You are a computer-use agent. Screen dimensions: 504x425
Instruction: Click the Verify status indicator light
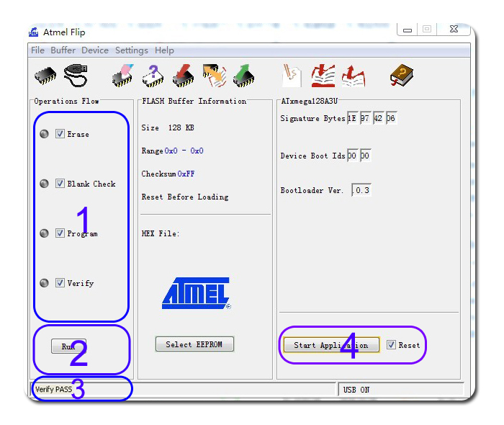[x=44, y=283]
